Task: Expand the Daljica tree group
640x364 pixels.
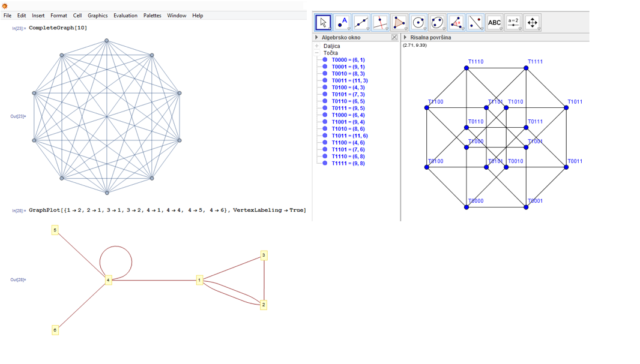Action: pos(317,46)
